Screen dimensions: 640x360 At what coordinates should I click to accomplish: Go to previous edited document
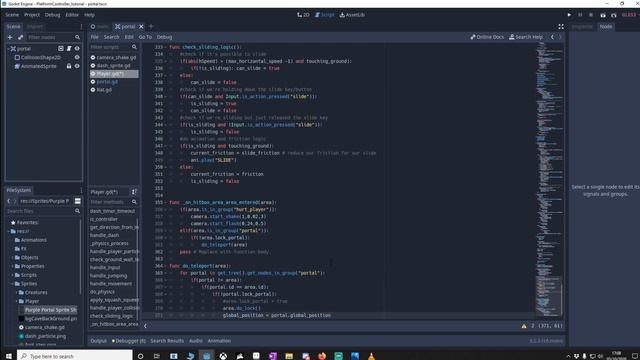pos(552,37)
